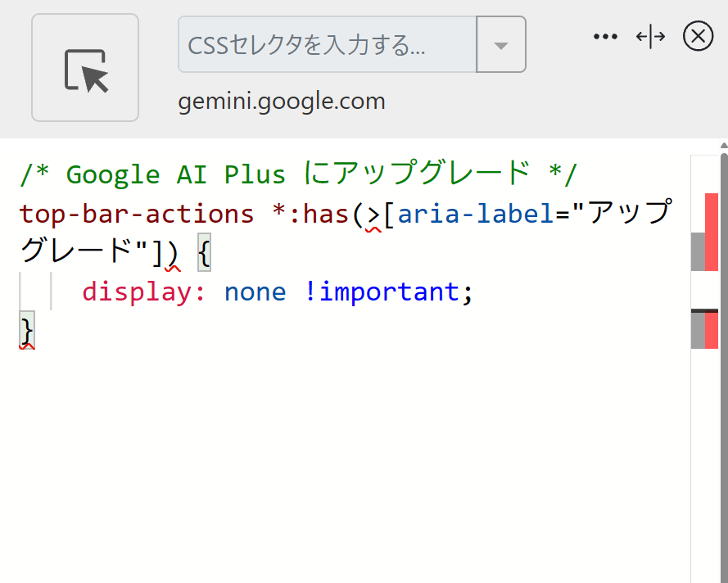Click the highlighted opening curly brace
Image resolution: width=728 pixels, height=583 pixels.
coord(204,254)
